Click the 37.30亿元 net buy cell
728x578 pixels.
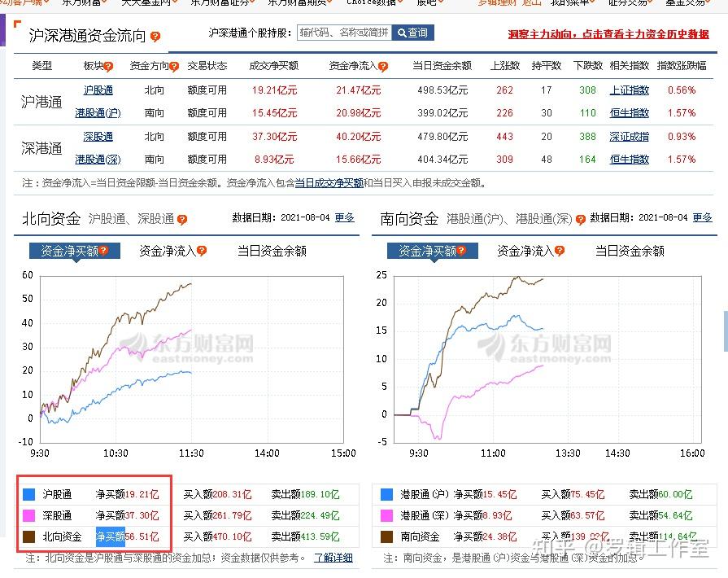coord(274,137)
